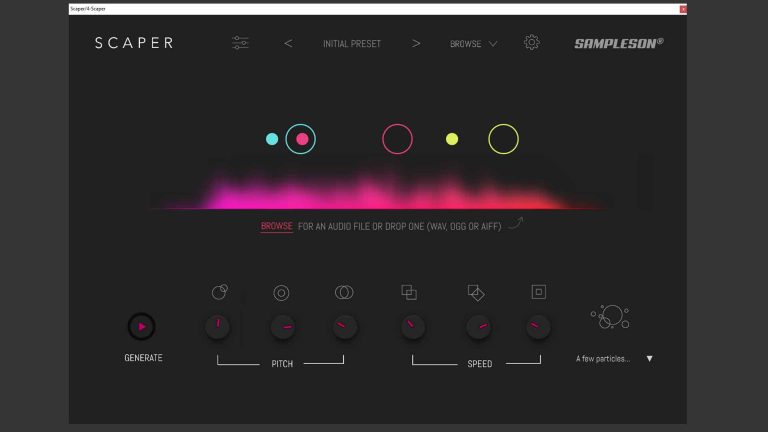Screen dimensions: 768x432
Task: Select the small cyan dot marker
Action: (272, 139)
